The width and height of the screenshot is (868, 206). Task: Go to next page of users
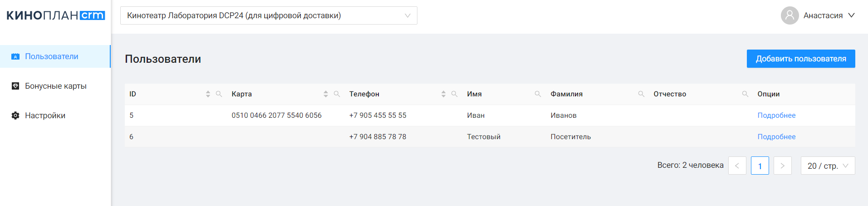tap(782, 166)
